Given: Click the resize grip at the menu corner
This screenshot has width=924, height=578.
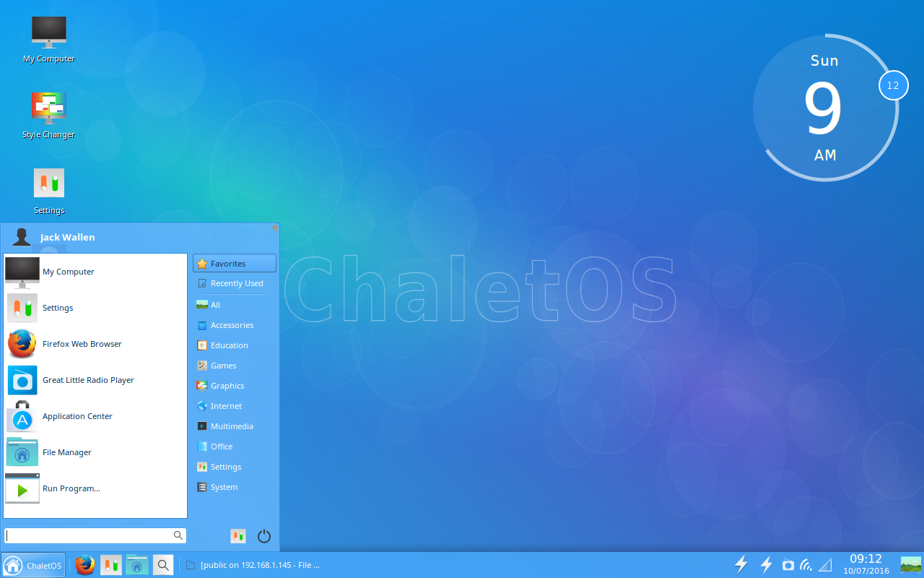Looking at the screenshot, I should [274, 228].
